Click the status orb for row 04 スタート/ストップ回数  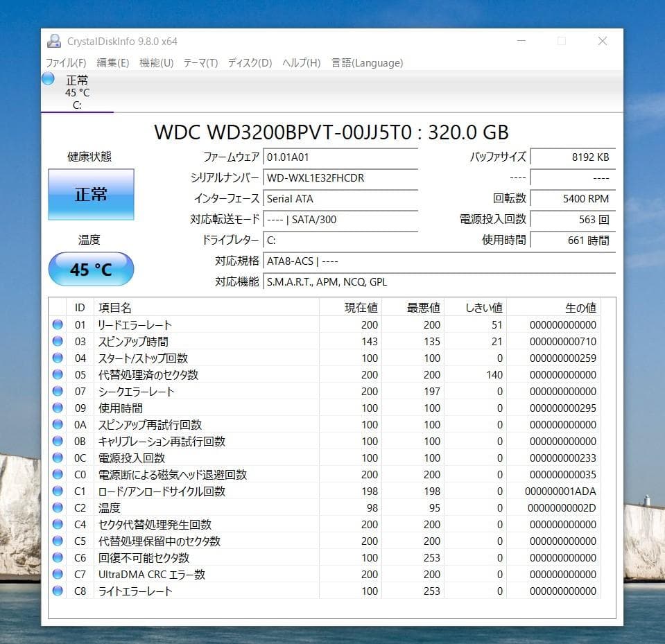point(58,358)
